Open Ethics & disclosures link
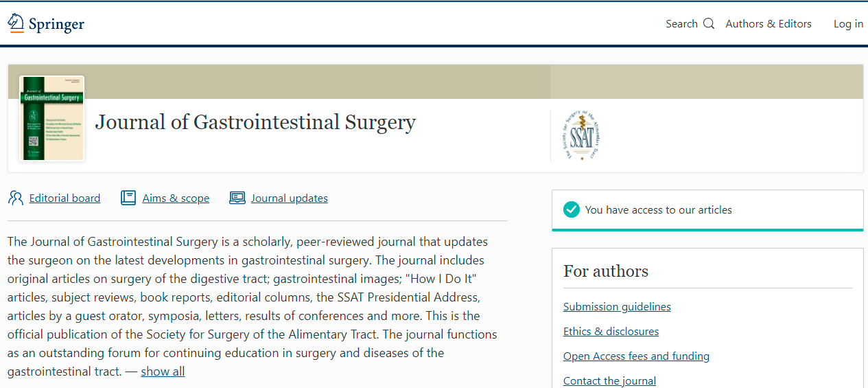 (x=611, y=332)
